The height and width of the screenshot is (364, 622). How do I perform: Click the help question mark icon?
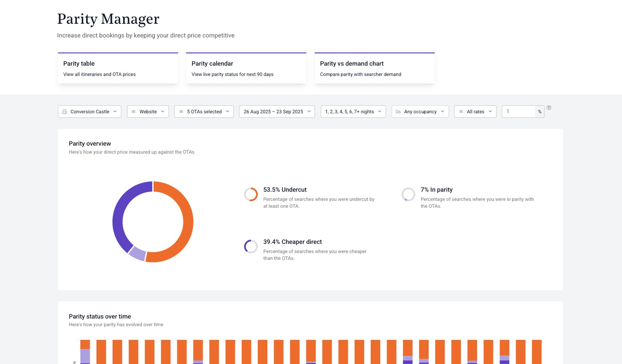549,108
